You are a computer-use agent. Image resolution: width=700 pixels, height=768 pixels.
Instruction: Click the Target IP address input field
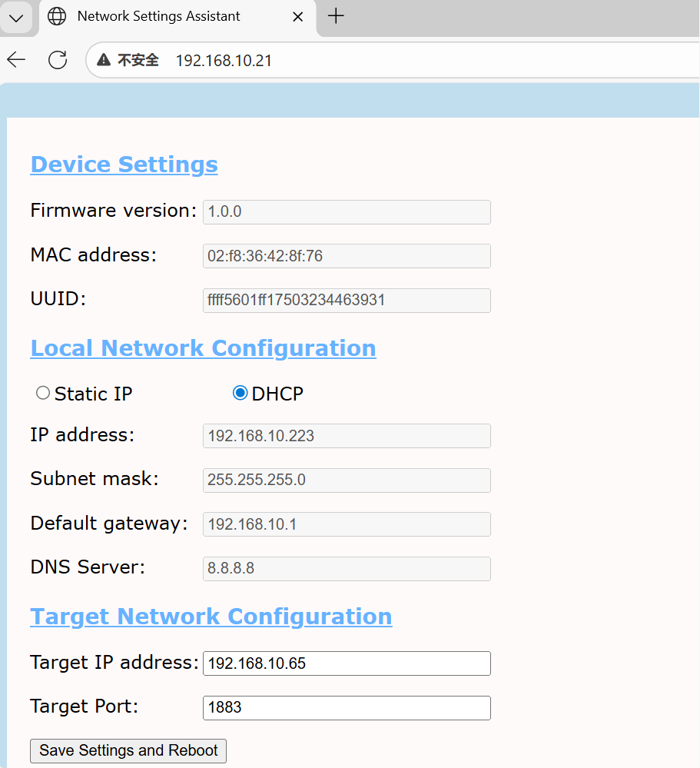(346, 663)
